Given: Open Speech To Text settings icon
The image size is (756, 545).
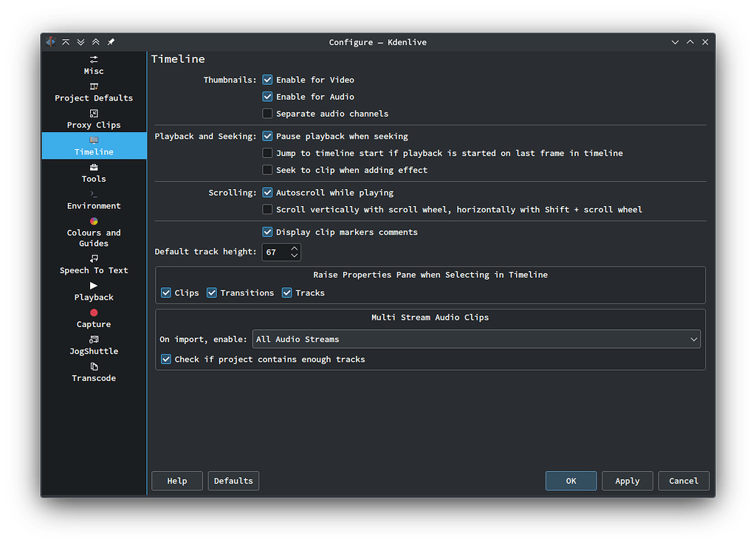Looking at the screenshot, I should click(94, 258).
